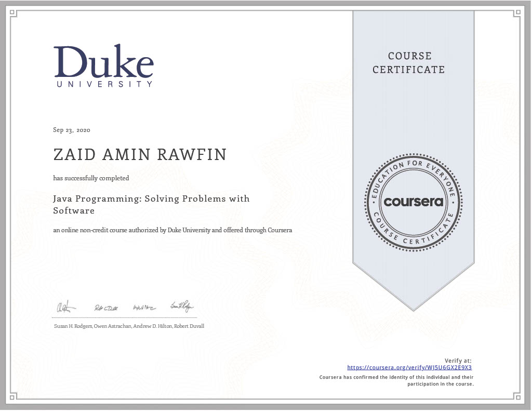Click the instructor names line under signatures
The height and width of the screenshot is (411, 532).
tap(129, 326)
